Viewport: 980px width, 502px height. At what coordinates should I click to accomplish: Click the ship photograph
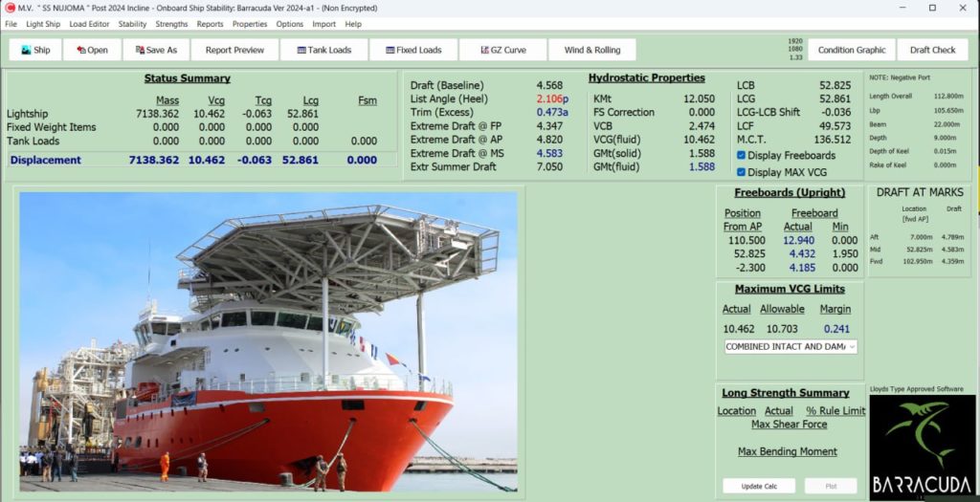tap(268, 341)
